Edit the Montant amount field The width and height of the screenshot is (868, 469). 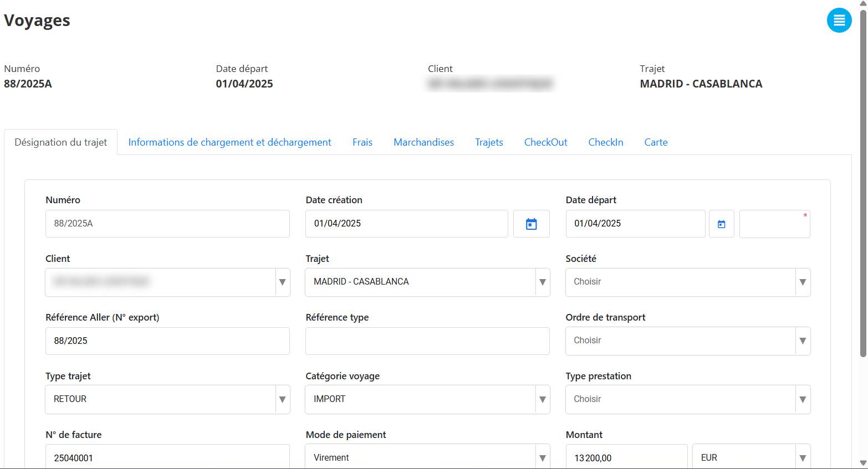[626, 457]
